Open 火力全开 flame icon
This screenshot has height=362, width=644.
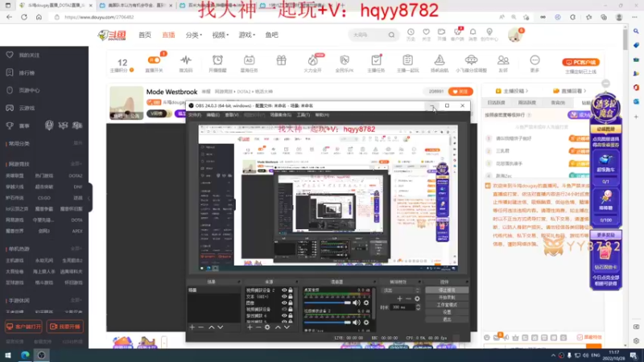[312, 60]
